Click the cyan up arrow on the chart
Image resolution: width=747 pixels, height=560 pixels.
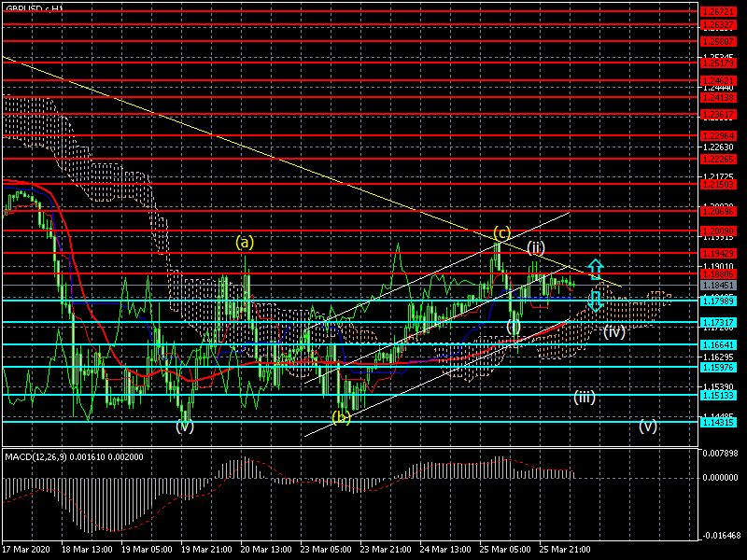coord(596,269)
